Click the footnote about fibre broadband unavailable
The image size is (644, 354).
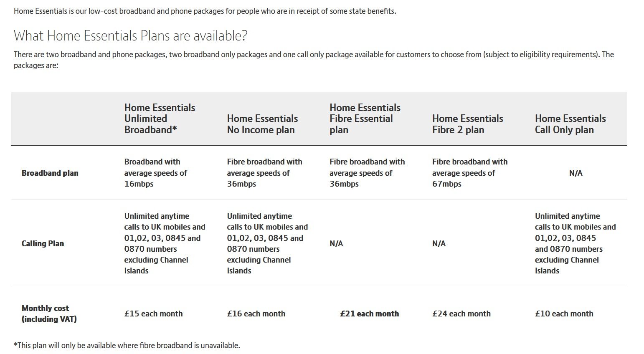[x=127, y=345]
